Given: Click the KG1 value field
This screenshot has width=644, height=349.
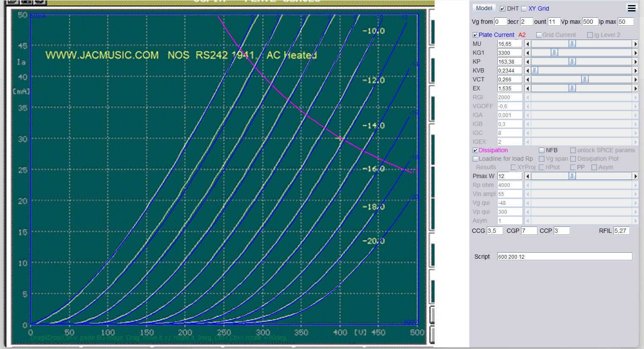Looking at the screenshot, I should click(x=509, y=53).
